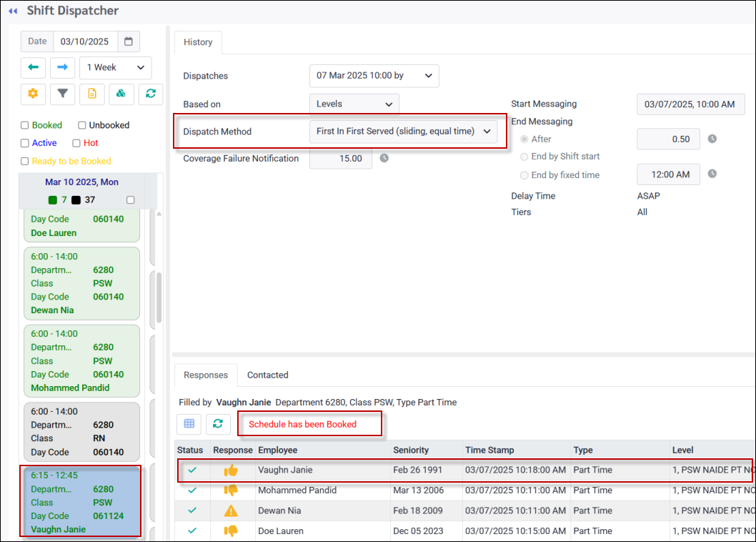Image resolution: width=756 pixels, height=542 pixels.
Task: Check the Ready to be Booked checkbox
Action: point(24,161)
